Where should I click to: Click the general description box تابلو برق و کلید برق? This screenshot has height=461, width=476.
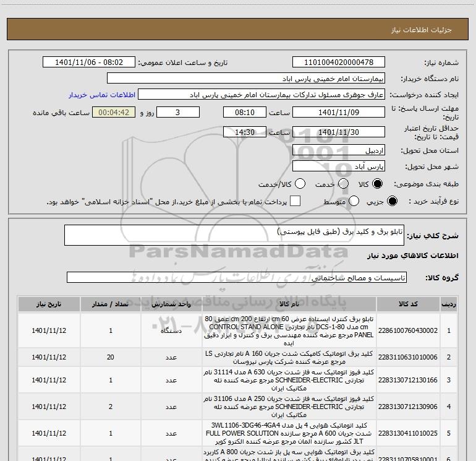tap(234, 235)
